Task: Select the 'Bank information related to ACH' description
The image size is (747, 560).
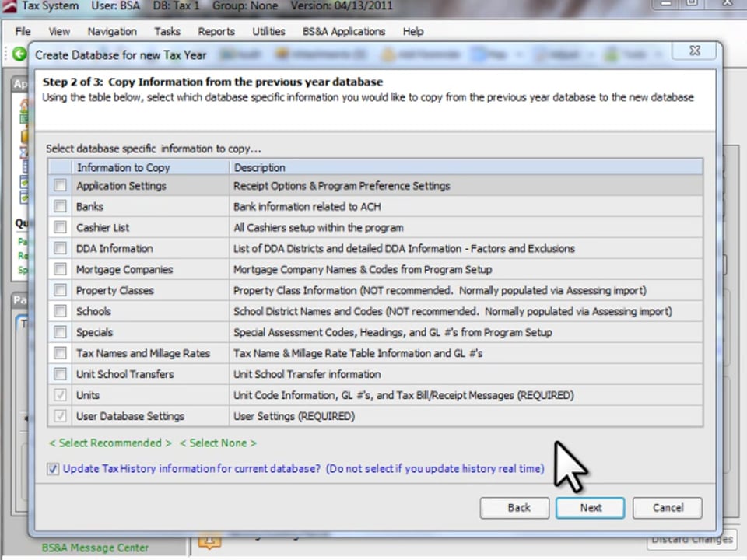Action: (307, 207)
